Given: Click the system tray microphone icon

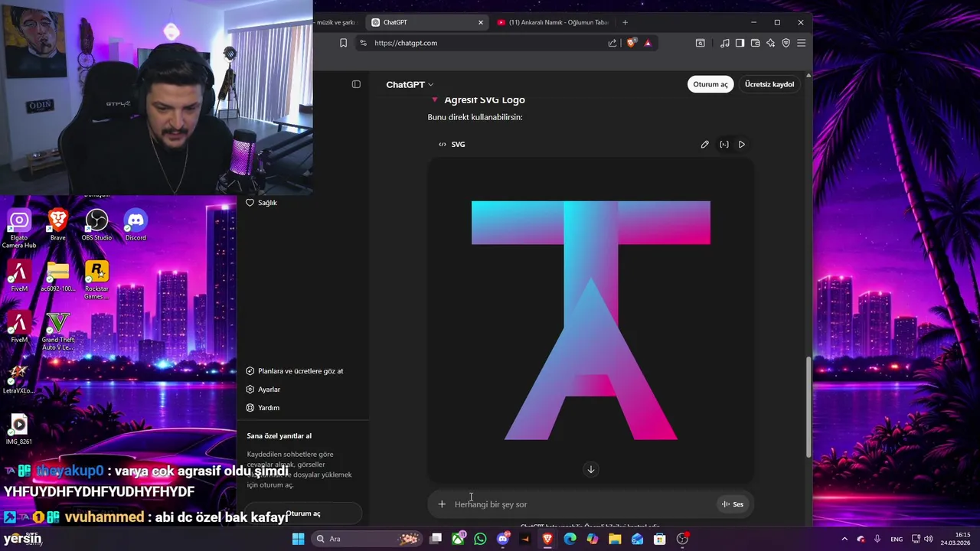Looking at the screenshot, I should pos(877,539).
